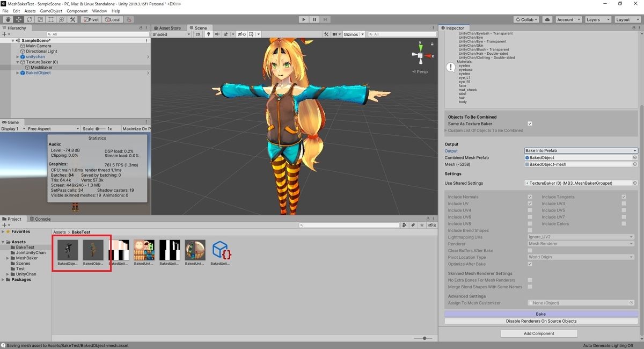The width and height of the screenshot is (644, 349).
Task: Toggle Local handle rotation
Action: 113,19
